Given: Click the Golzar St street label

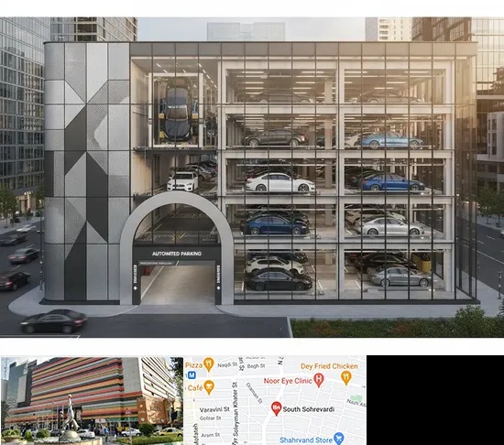Looking at the screenshot, I should 210,418.
